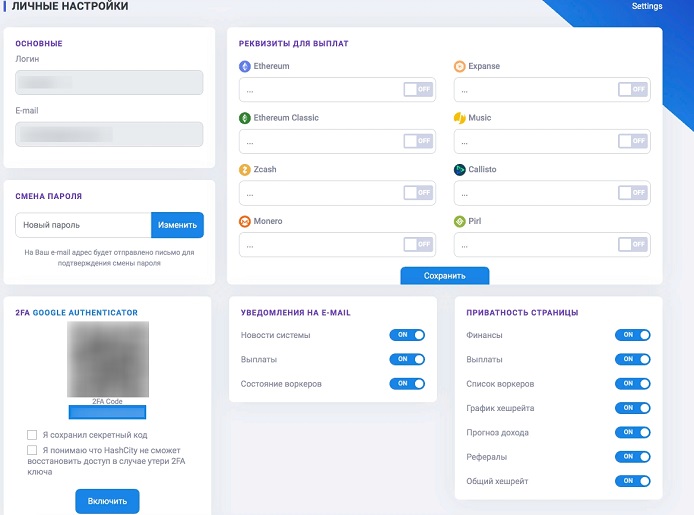
Task: Click the Zcash coin icon
Action: pos(245,170)
